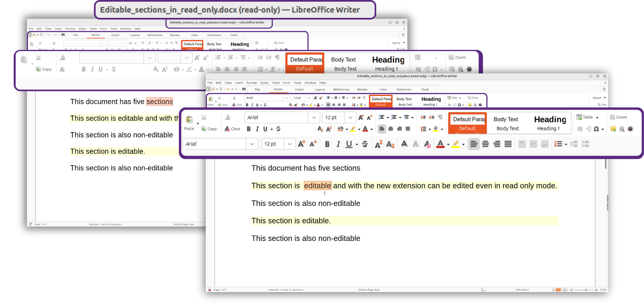Open Window in the back window's menu bar

point(126,28)
